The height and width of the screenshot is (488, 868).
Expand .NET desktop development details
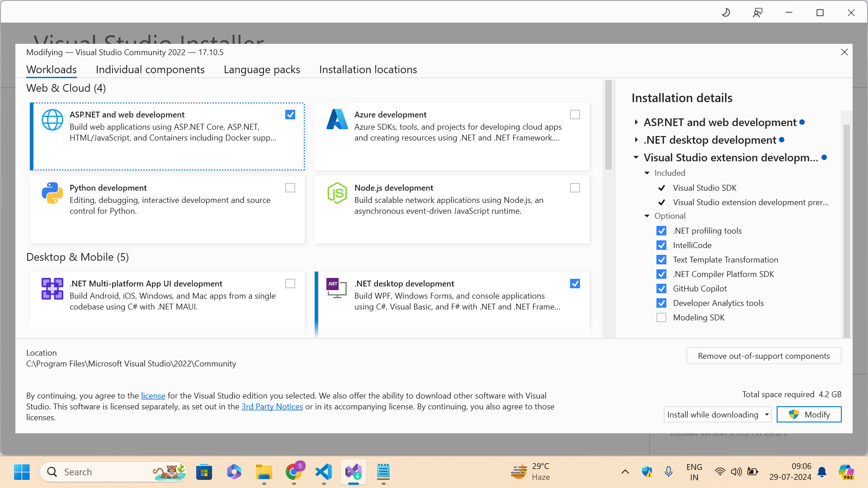coord(636,140)
